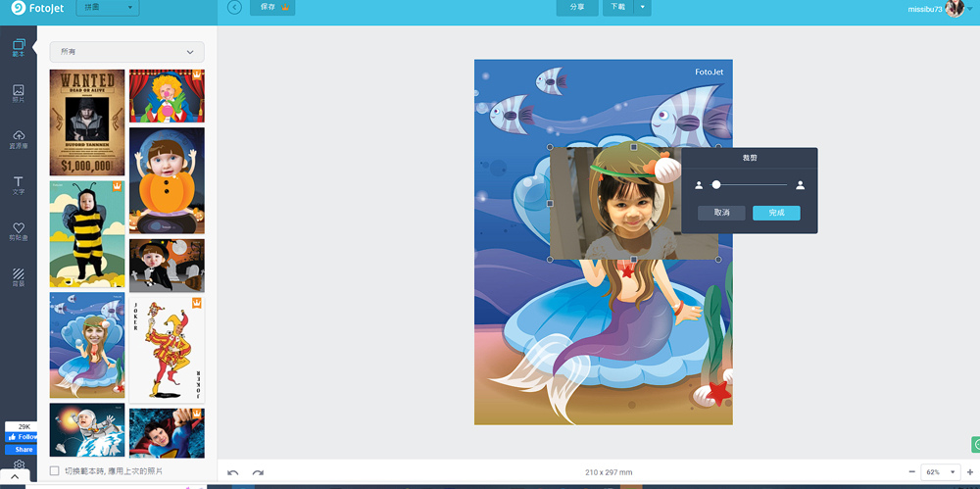
Task: Toggle the apply last photo checkbox
Action: (x=54, y=470)
